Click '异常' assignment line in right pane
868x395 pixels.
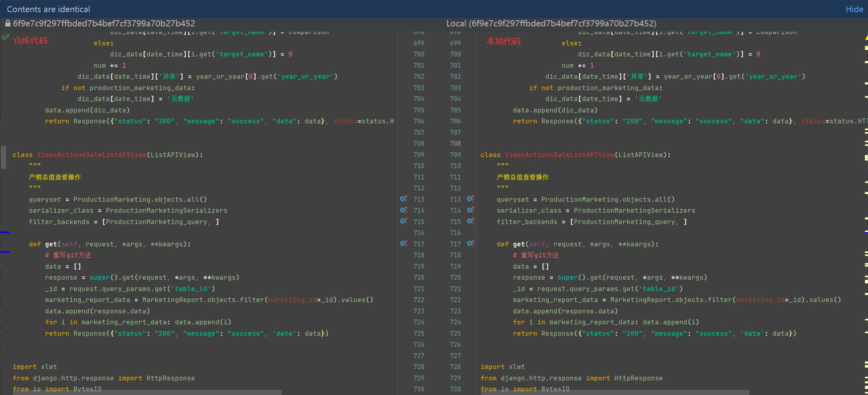click(675, 76)
